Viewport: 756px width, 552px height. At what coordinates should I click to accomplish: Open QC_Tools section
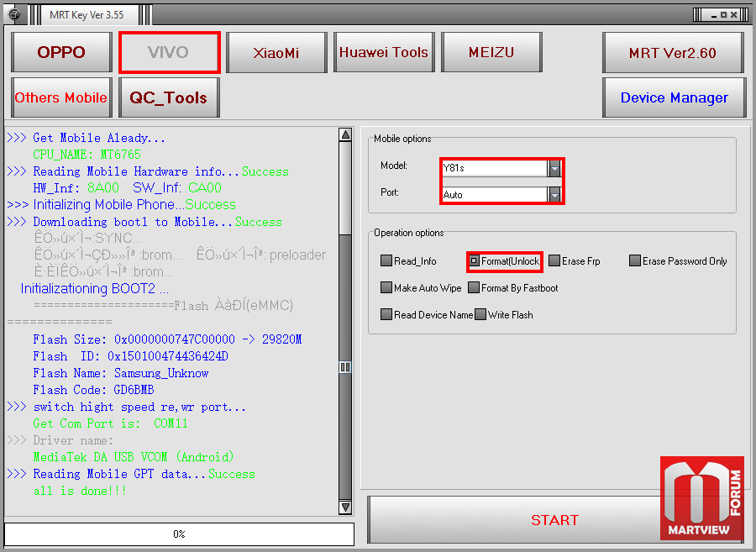pos(169,97)
